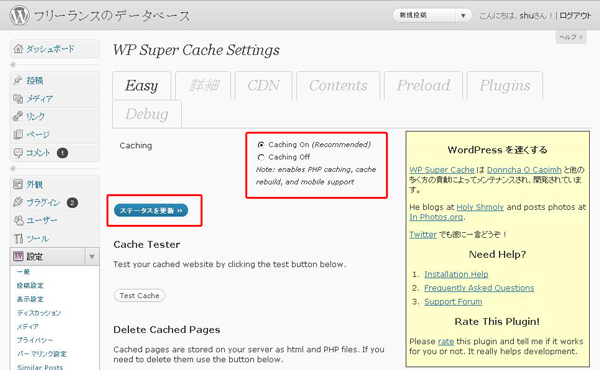600x370 pixels.
Task: Open the Preload tab
Action: (423, 86)
